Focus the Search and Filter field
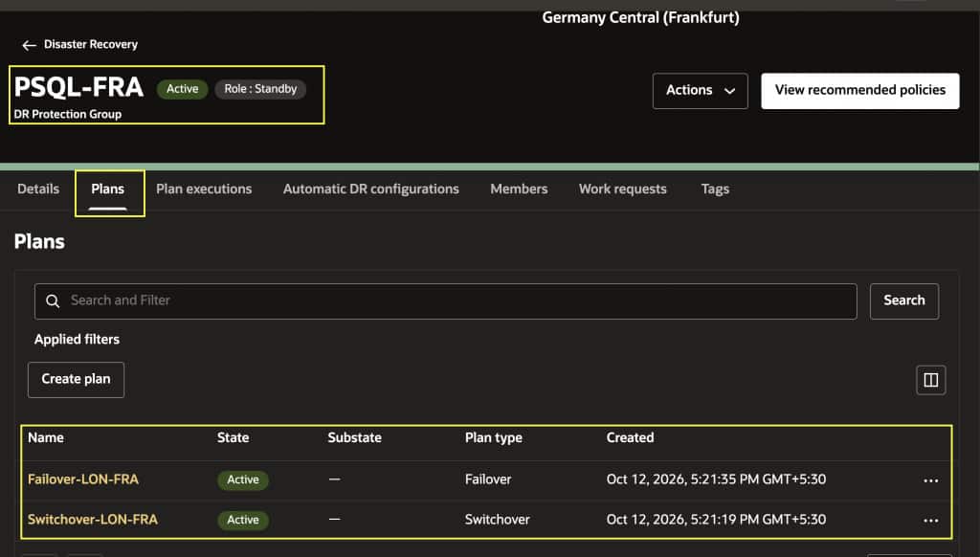 [x=446, y=301]
